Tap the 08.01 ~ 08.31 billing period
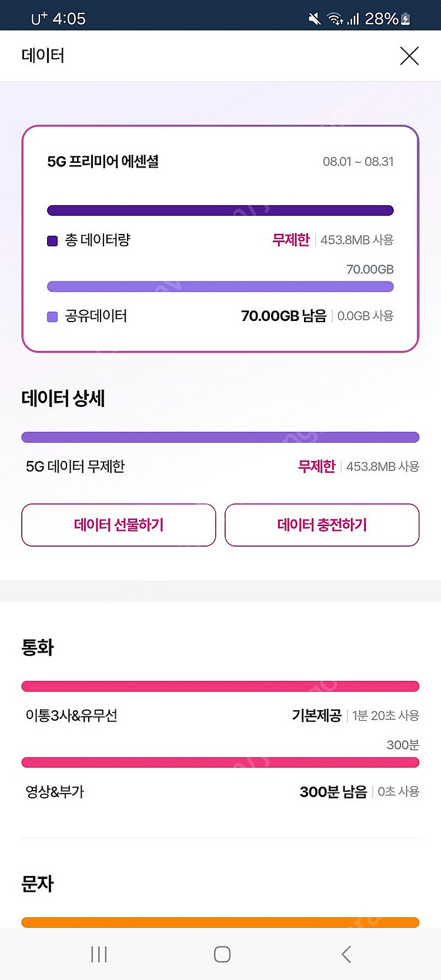 (358, 162)
